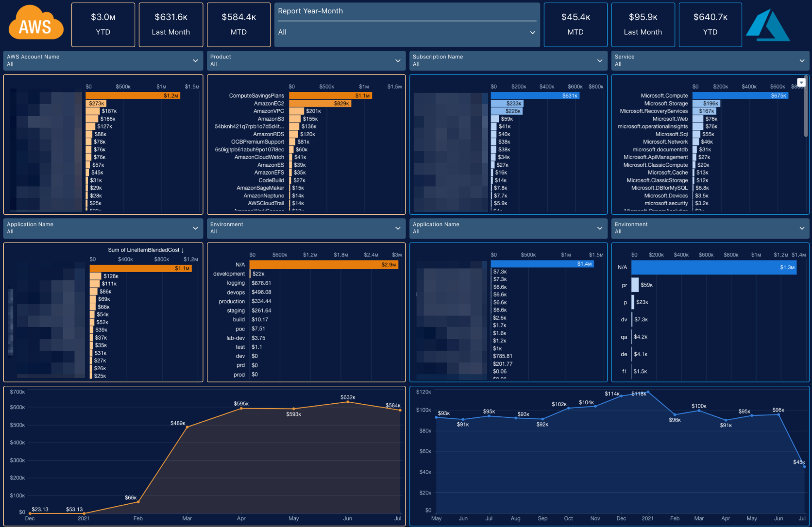The width and height of the screenshot is (812, 527).
Task: Open the right Environment filter dropdown
Action: 802,228
